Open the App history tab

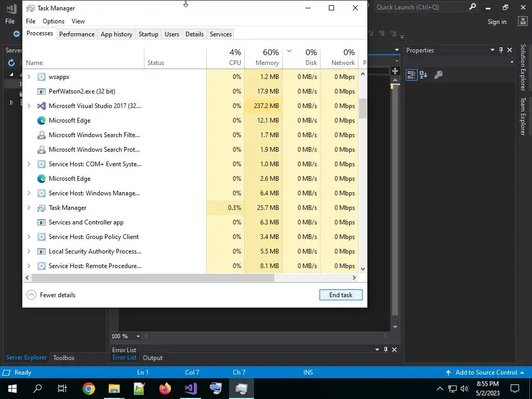coord(116,34)
